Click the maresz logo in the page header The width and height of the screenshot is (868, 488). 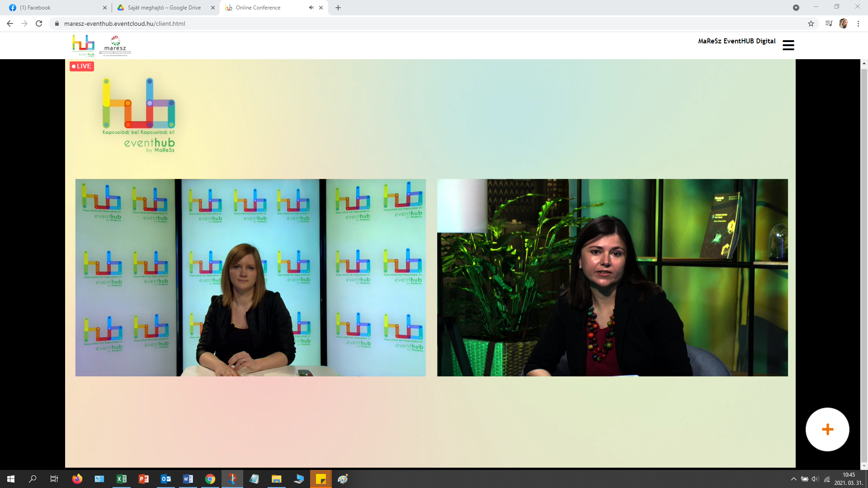click(x=115, y=46)
